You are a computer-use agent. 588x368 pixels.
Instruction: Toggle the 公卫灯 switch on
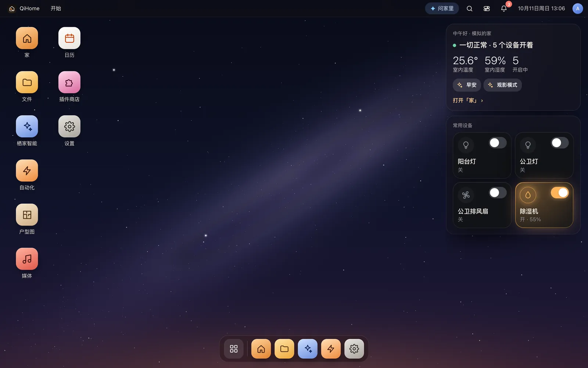coord(560,143)
